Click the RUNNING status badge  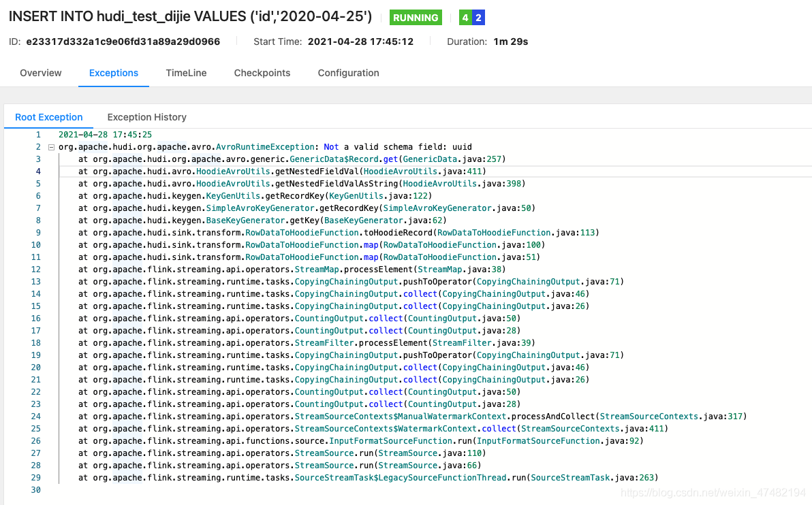416,18
